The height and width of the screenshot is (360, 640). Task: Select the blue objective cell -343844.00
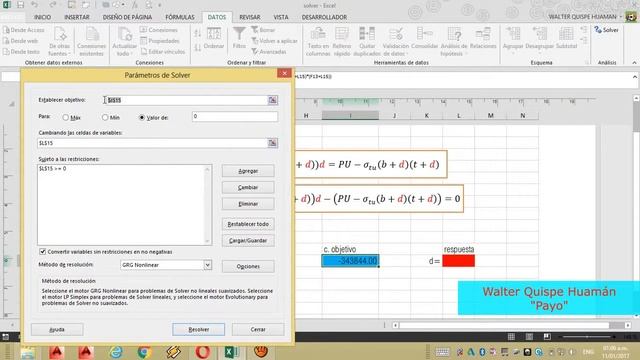pos(350,261)
